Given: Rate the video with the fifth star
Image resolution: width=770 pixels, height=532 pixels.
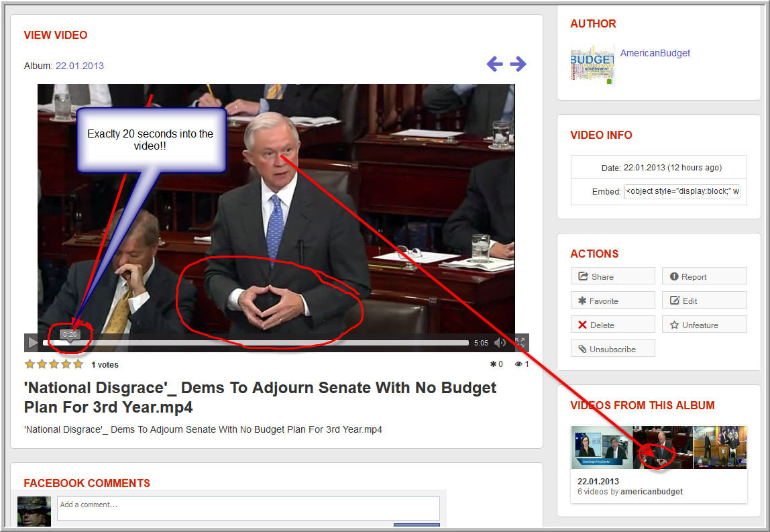Looking at the screenshot, I should click(x=78, y=364).
